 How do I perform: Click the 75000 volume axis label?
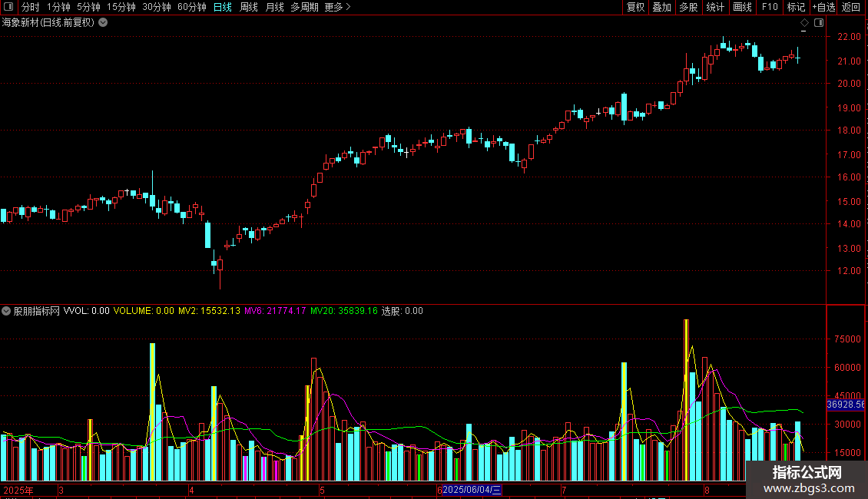click(x=847, y=339)
